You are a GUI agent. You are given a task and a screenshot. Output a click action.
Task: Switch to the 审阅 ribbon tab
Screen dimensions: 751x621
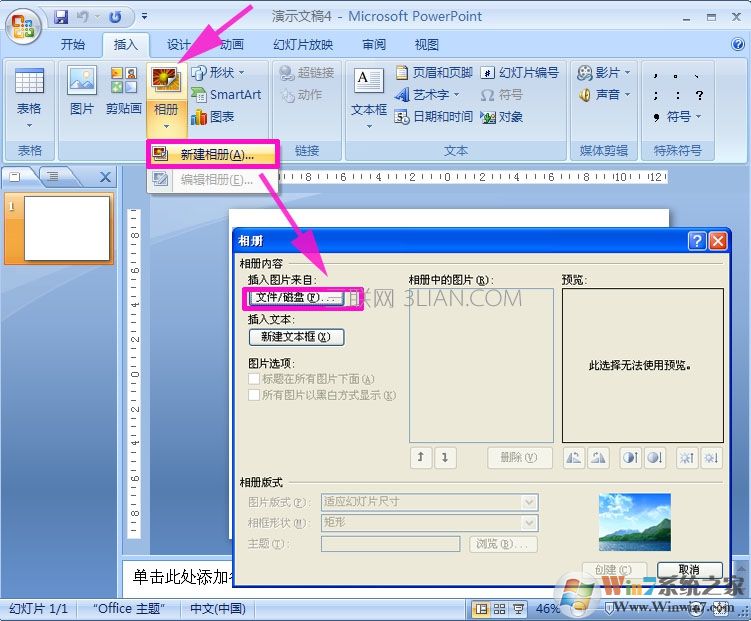[x=374, y=45]
